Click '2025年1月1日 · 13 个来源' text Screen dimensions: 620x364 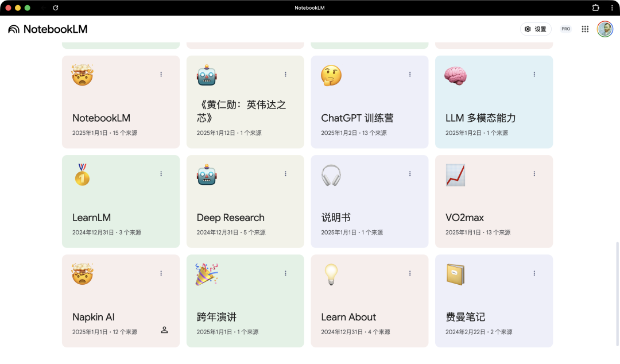478,233
